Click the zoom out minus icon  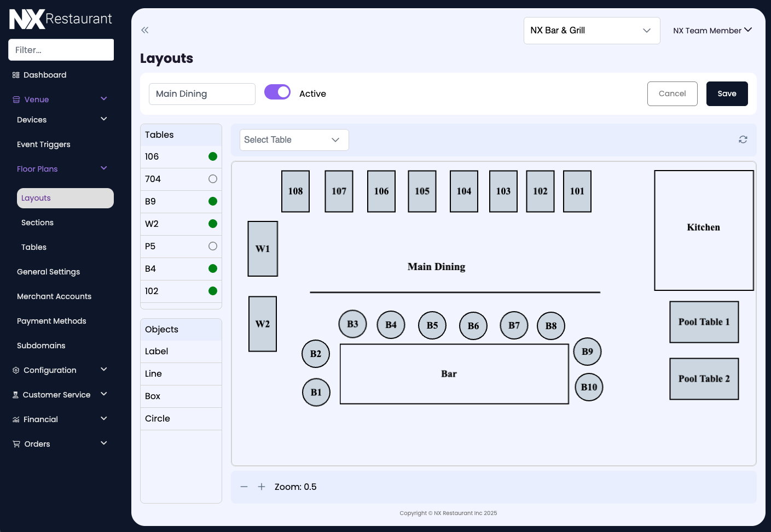[x=244, y=487]
